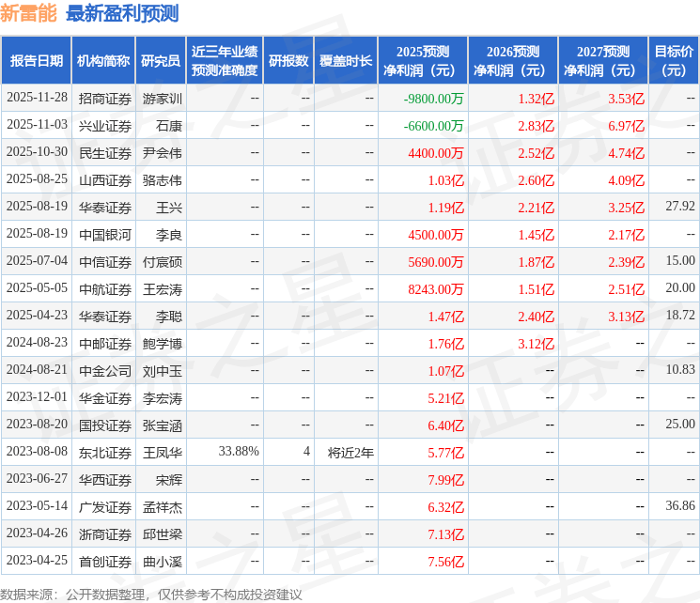Click analyst name 王凤华

162,453
